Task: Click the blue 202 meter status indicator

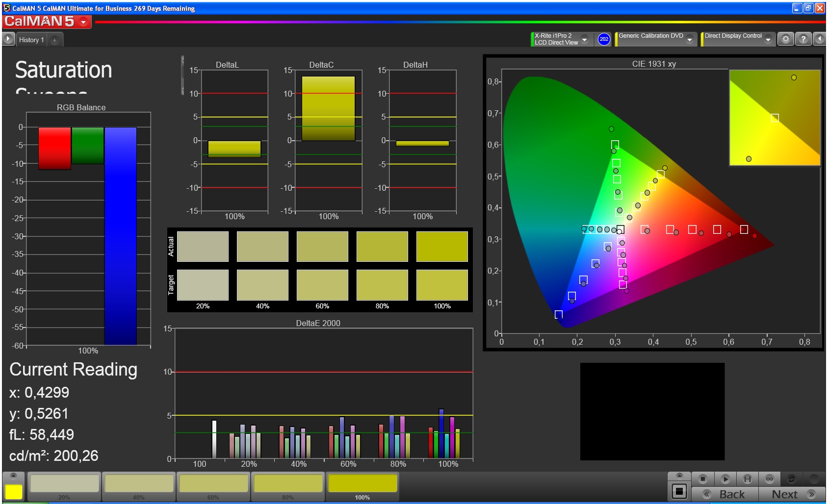Action: click(604, 39)
